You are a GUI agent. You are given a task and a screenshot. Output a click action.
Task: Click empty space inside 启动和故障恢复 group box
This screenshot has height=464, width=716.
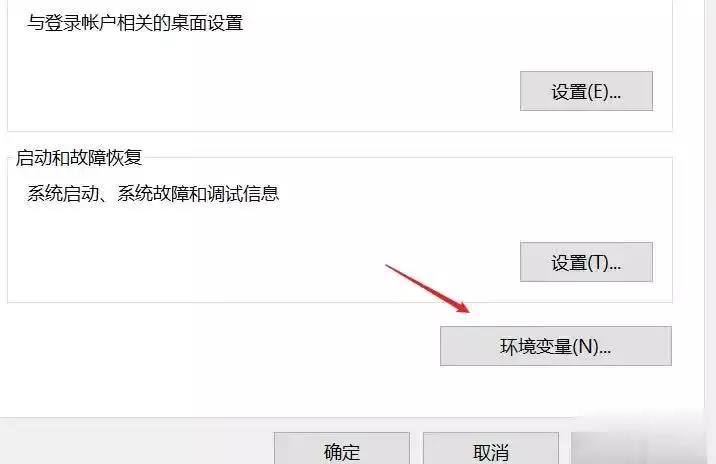coord(228,256)
